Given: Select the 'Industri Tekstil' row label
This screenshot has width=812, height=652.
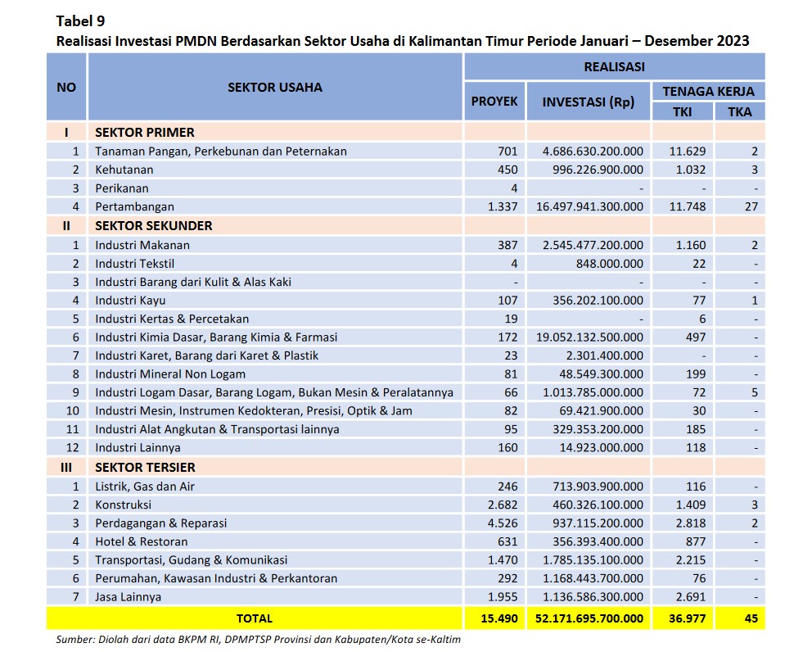Looking at the screenshot, I should point(134,263).
